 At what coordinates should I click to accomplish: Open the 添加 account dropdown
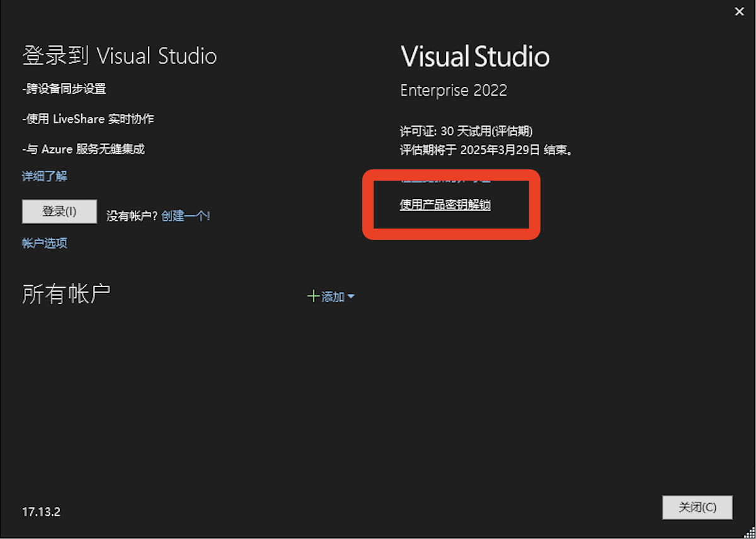[x=332, y=296]
